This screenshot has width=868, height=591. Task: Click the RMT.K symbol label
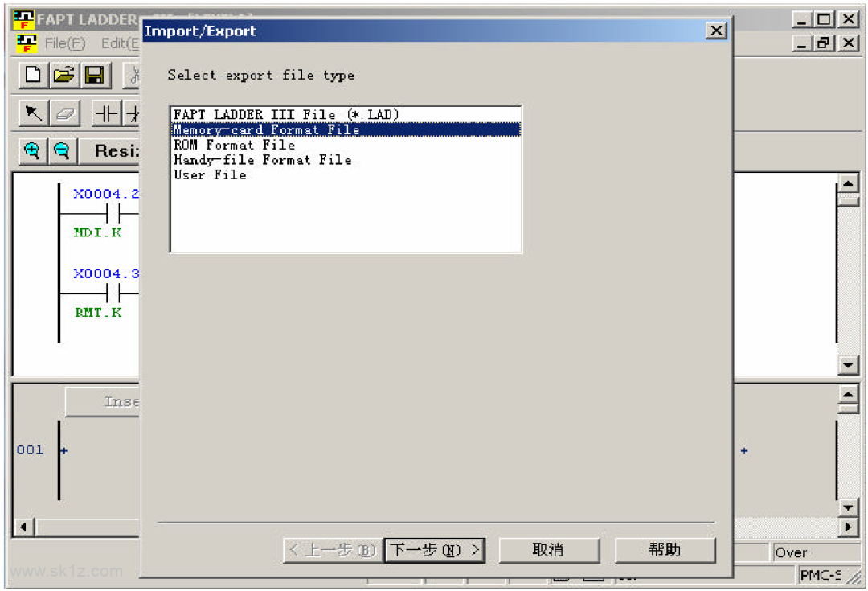[98, 313]
